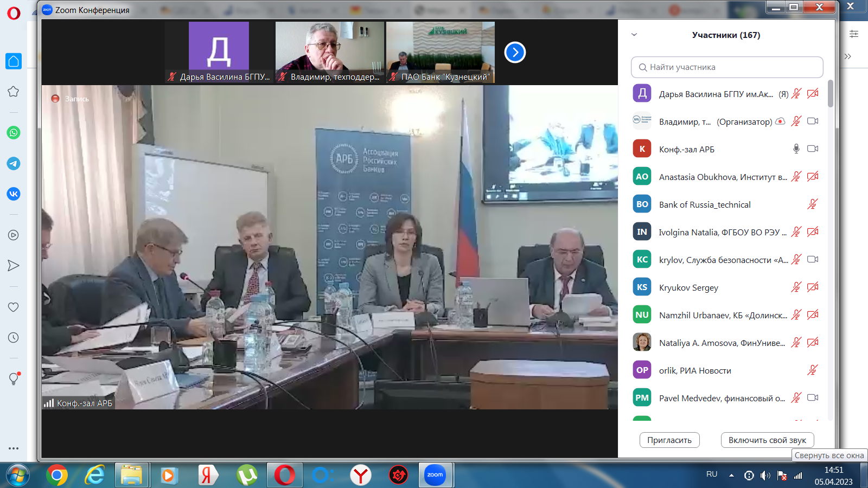868x488 pixels.
Task: Open Opera bookmarks heart icon
Action: tap(14, 307)
